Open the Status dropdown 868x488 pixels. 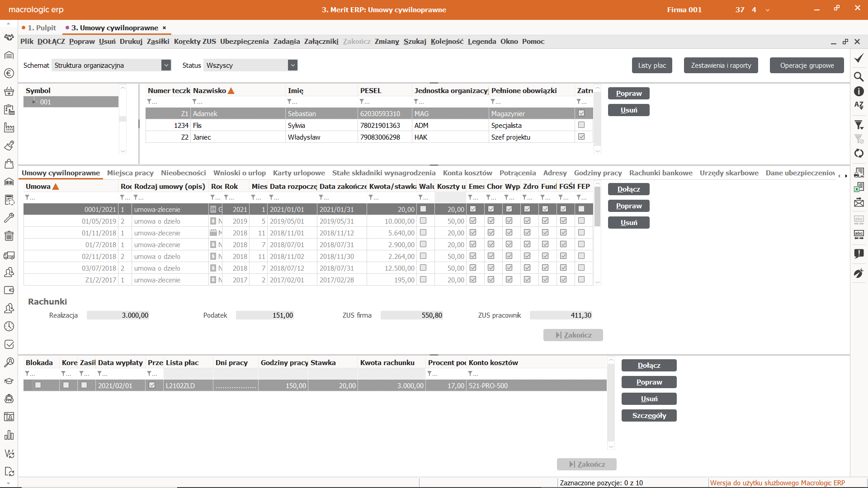click(292, 65)
